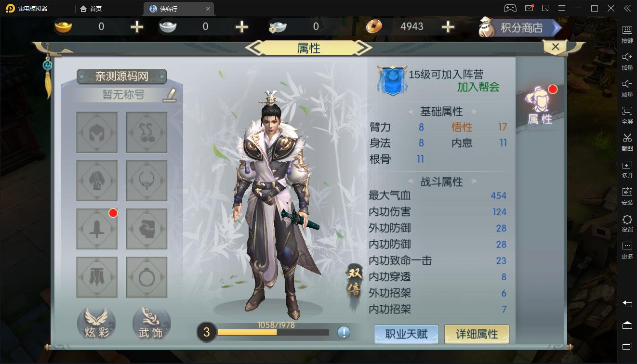Go to previous panel via left title arrow
Image resolution: width=637 pixels, height=364 pixels.
pyautogui.click(x=254, y=48)
